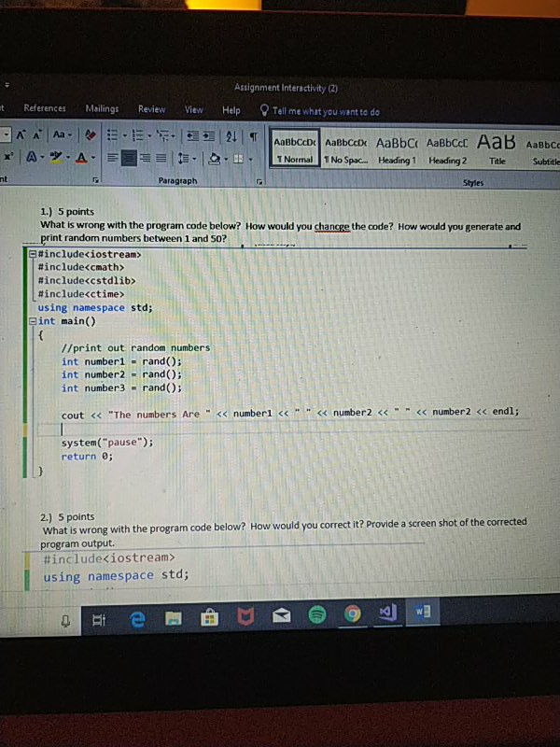Toggle show paragraph marks
This screenshot has width=560, height=747.
click(253, 137)
